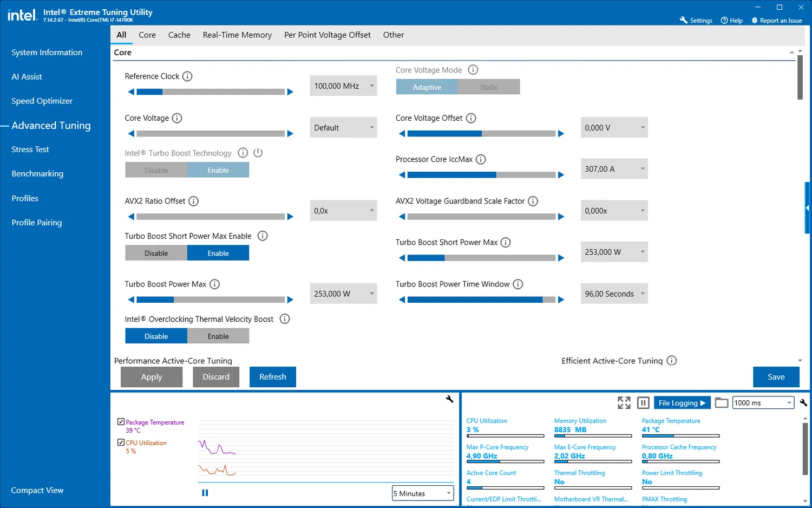
Task: Click the graph panel wrench icon
Action: (x=449, y=399)
